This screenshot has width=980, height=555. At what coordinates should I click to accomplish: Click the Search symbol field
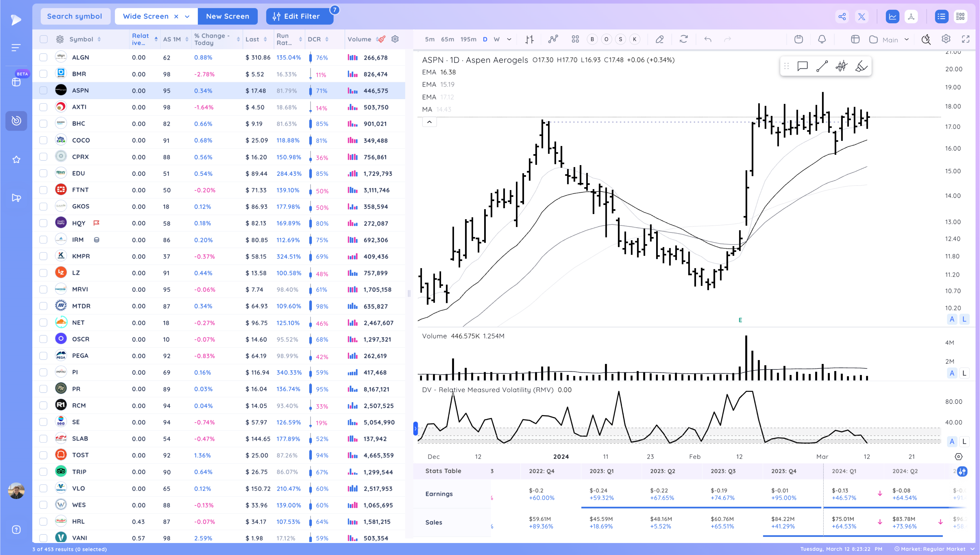click(75, 16)
